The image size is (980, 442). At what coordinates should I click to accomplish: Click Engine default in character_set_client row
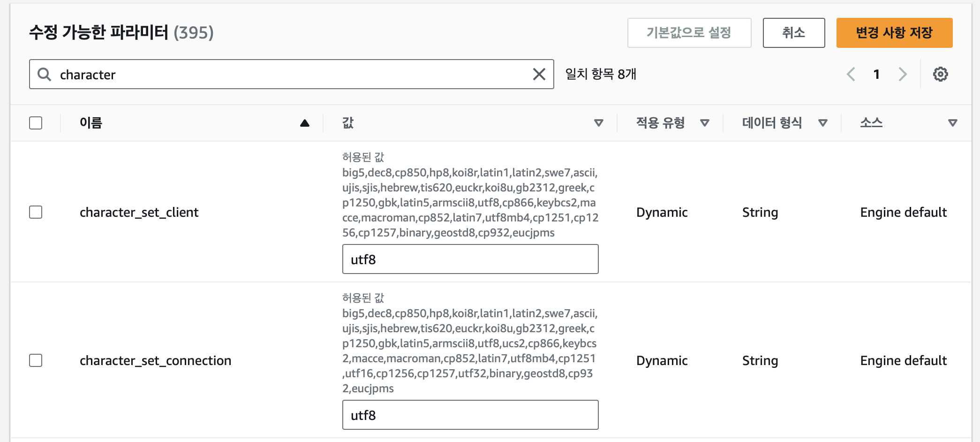pyautogui.click(x=904, y=212)
